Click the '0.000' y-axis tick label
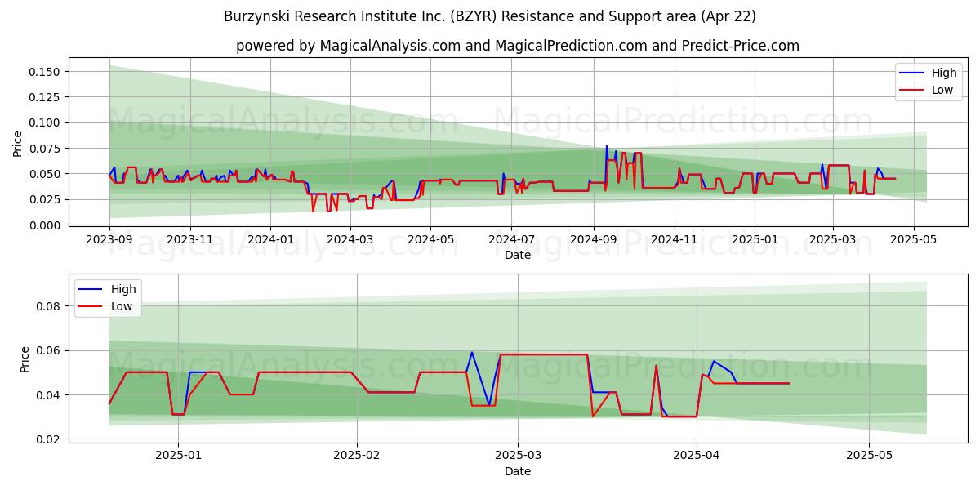980x490 pixels. tap(46, 225)
